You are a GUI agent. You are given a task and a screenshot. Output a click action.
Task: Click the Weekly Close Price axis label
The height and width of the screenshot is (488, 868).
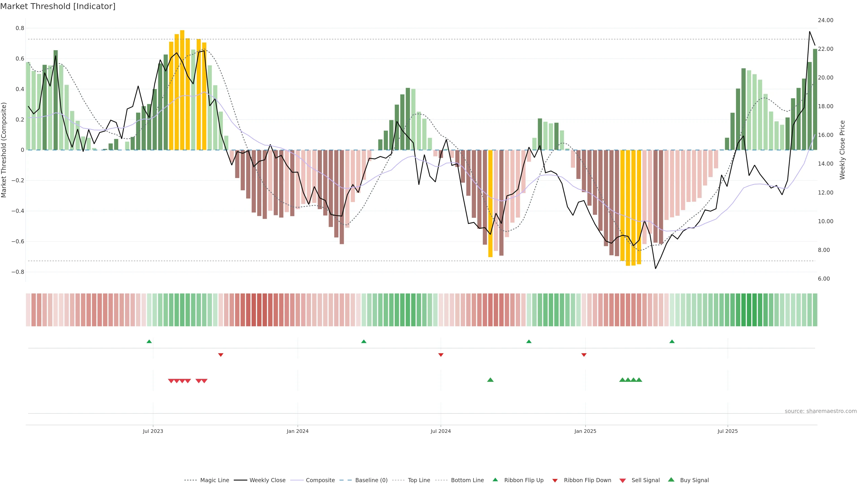point(842,150)
